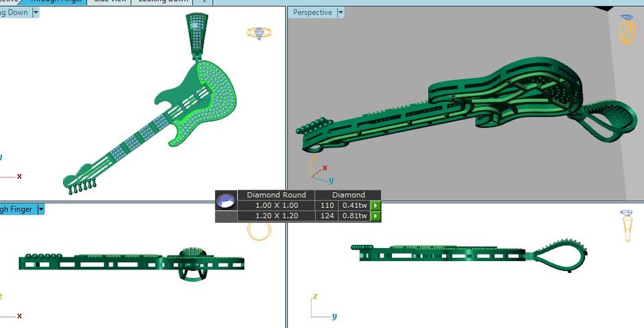
Task: Open the Looking Down viewport dropdown arrow
Action: coord(36,12)
